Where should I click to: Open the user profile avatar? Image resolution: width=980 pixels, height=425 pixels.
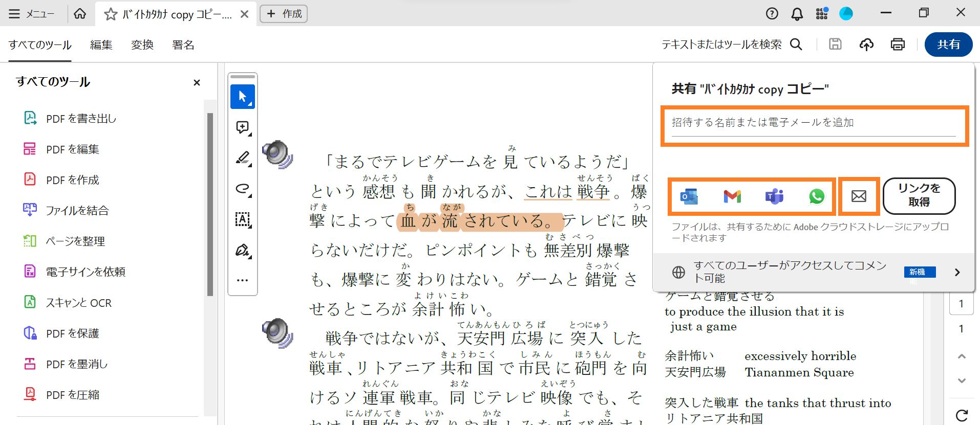tap(846, 14)
